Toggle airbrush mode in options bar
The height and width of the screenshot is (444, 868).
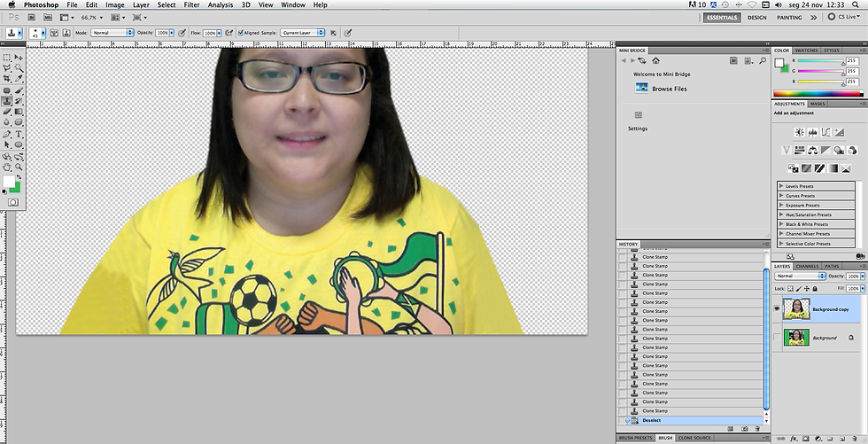pyautogui.click(x=229, y=33)
